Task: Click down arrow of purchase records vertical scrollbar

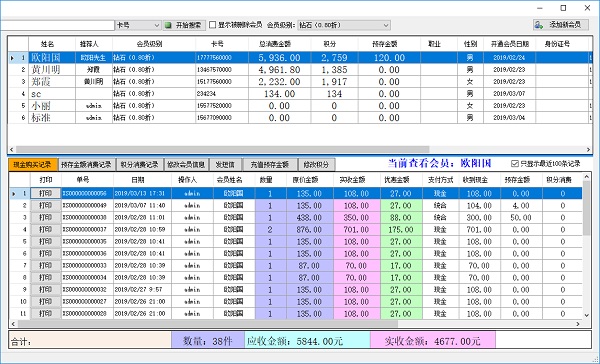Action: [x=587, y=315]
